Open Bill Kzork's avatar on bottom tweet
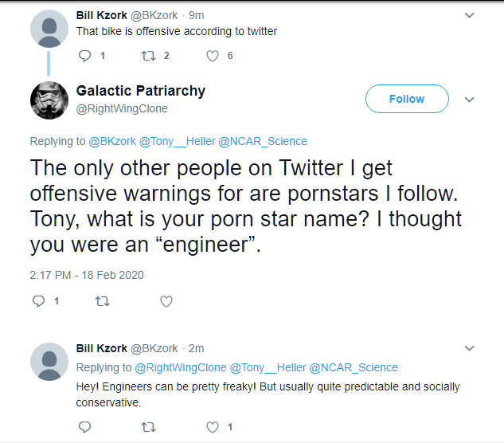Image resolution: width=504 pixels, height=443 pixels. point(49,362)
